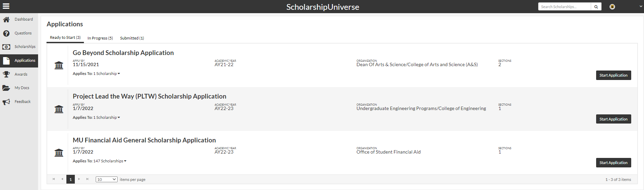Switch to the In Progress (5) tab

pos(100,38)
